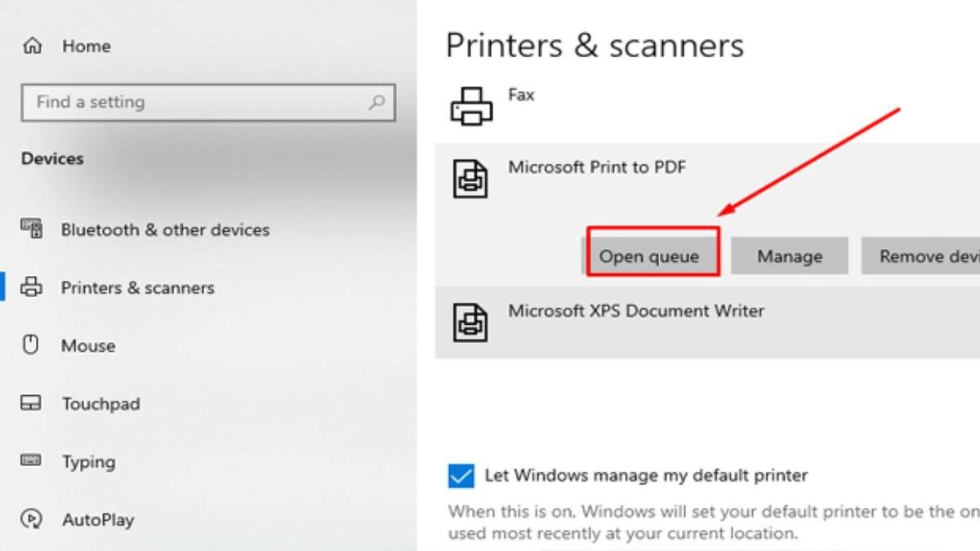Viewport: 980px width, 551px height.
Task: Click the Typing keyboard icon
Action: (x=31, y=461)
